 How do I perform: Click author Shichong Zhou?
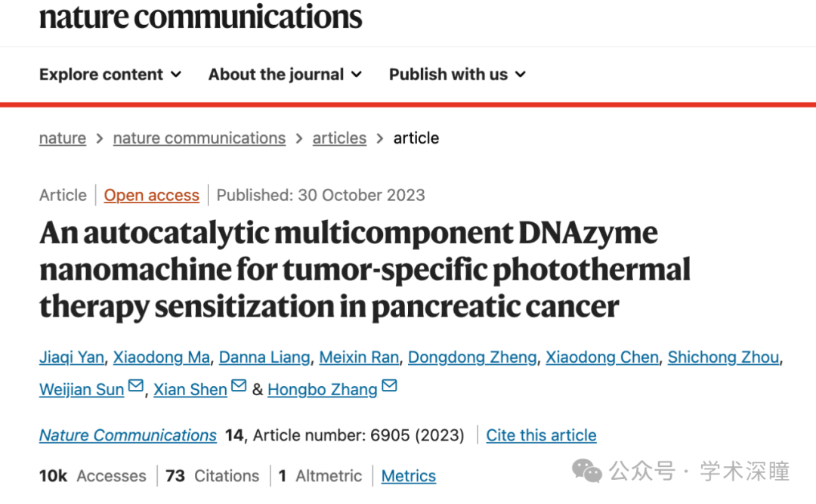723,357
